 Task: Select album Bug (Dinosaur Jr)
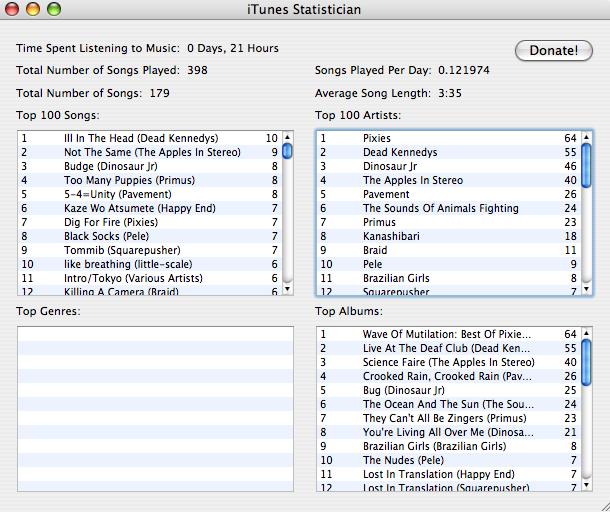[x=449, y=390]
